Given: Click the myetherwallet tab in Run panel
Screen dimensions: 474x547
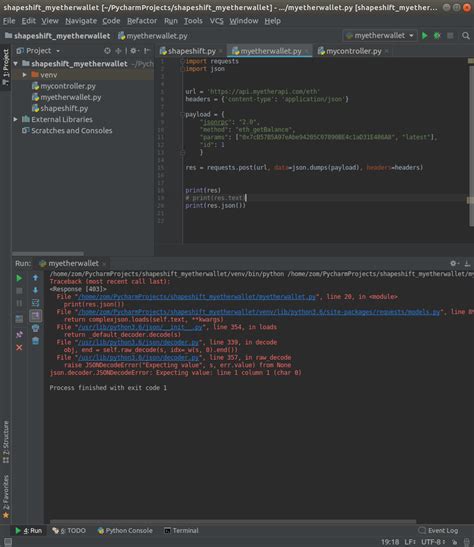Looking at the screenshot, I should click(x=73, y=263).
